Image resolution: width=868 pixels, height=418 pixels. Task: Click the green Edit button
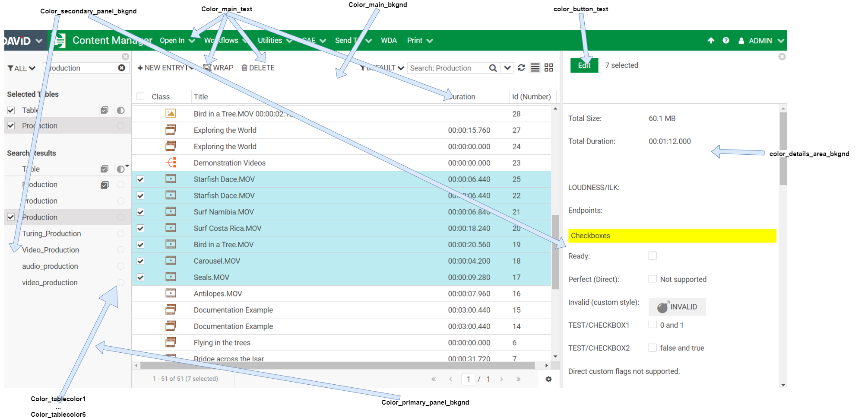(x=584, y=65)
